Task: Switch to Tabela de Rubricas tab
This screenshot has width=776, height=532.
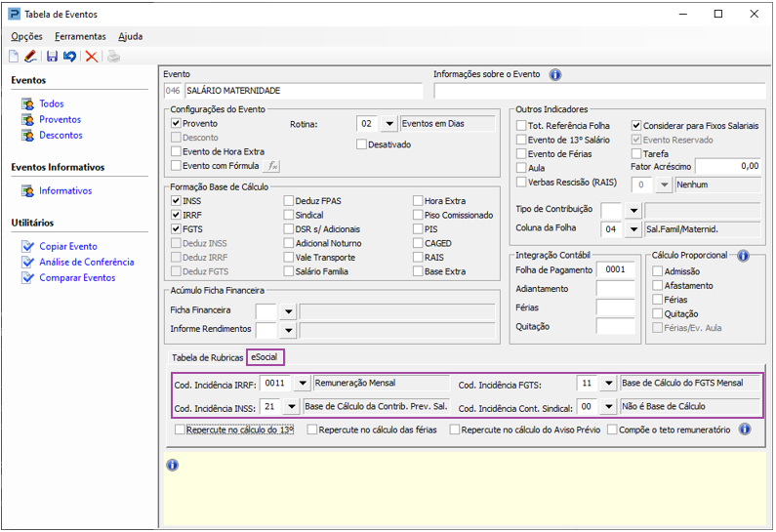Action: coord(208,358)
